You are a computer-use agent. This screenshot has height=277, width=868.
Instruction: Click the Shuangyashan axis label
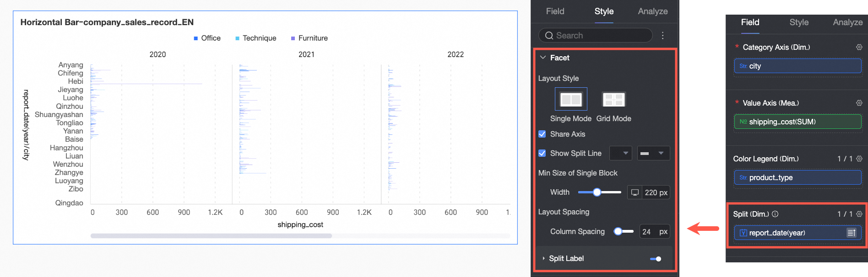click(59, 115)
